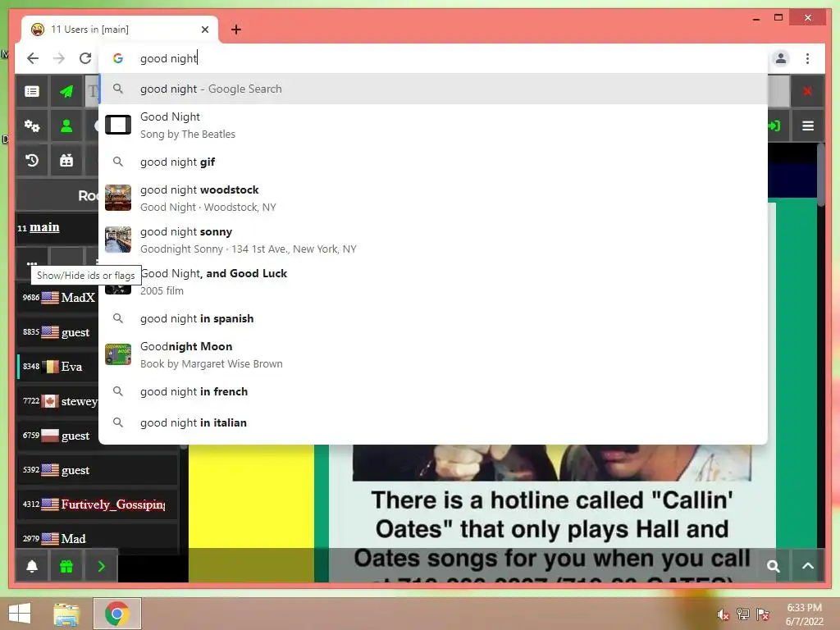The image size is (840, 630).
Task: Open a new browser tab
Action: (236, 30)
